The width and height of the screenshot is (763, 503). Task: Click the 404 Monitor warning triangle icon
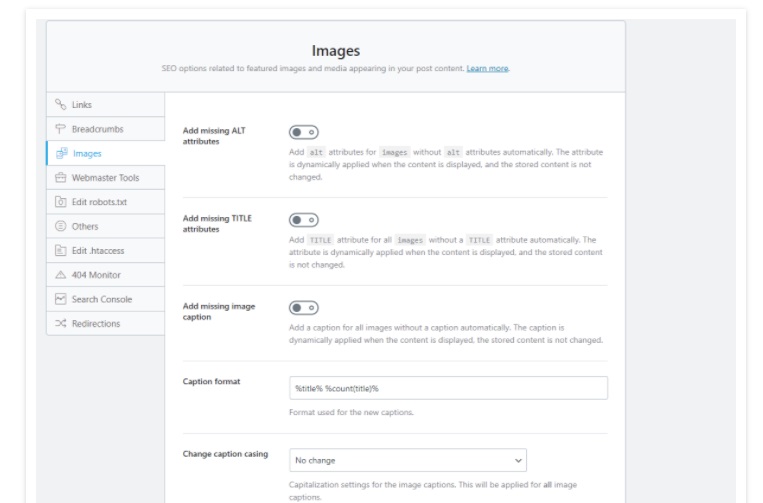point(60,275)
